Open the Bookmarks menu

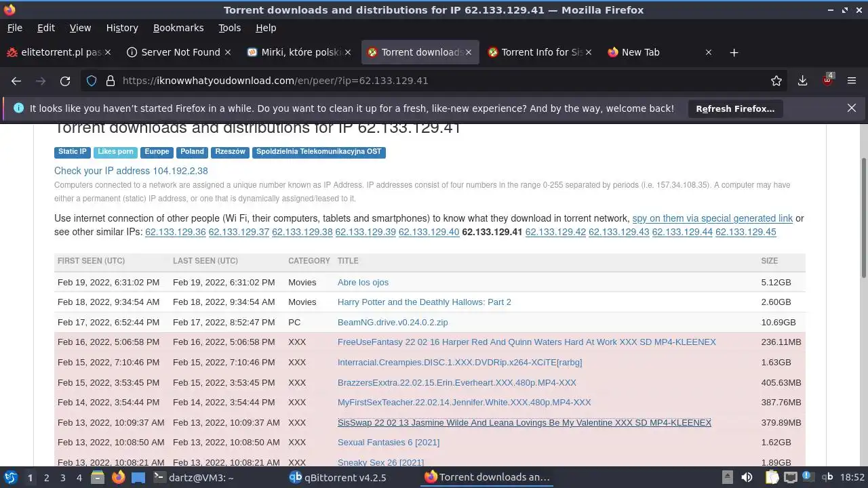(178, 28)
